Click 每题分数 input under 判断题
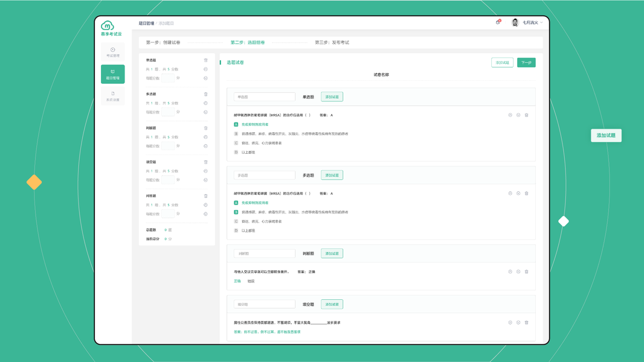The width and height of the screenshot is (644, 362). (x=168, y=146)
